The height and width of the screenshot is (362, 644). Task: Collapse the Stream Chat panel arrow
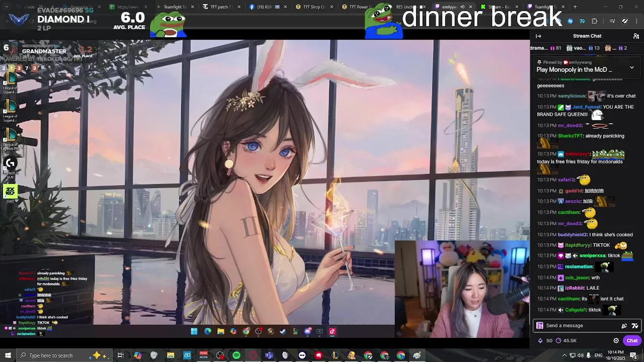coord(538,36)
